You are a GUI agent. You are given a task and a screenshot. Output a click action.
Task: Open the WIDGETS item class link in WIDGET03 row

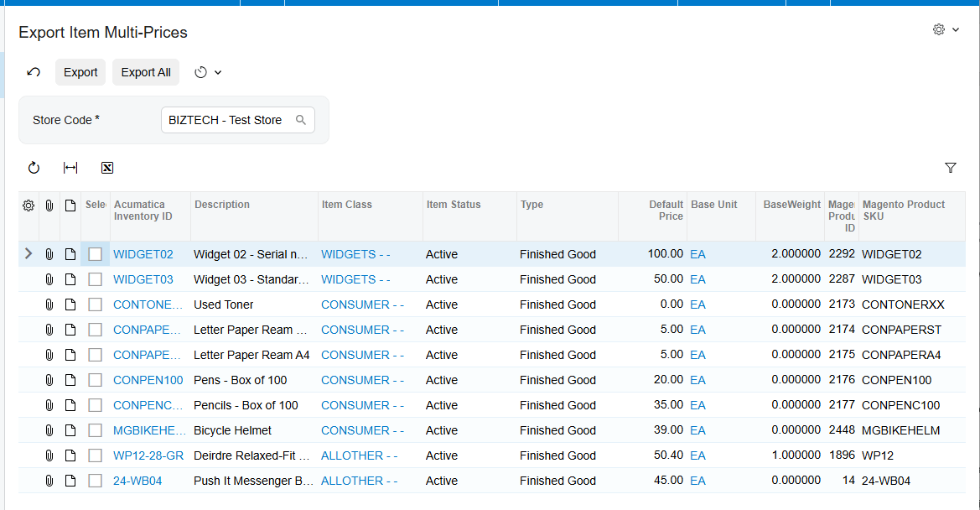(x=355, y=279)
